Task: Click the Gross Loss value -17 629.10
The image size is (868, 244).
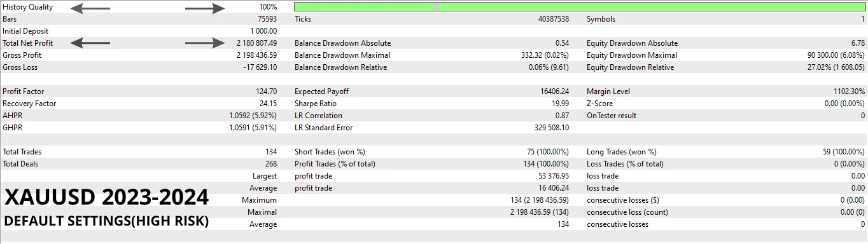Action: tap(260, 67)
